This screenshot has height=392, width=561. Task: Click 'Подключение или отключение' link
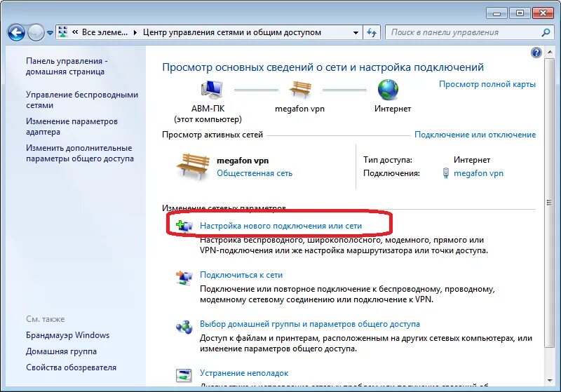[475, 135]
